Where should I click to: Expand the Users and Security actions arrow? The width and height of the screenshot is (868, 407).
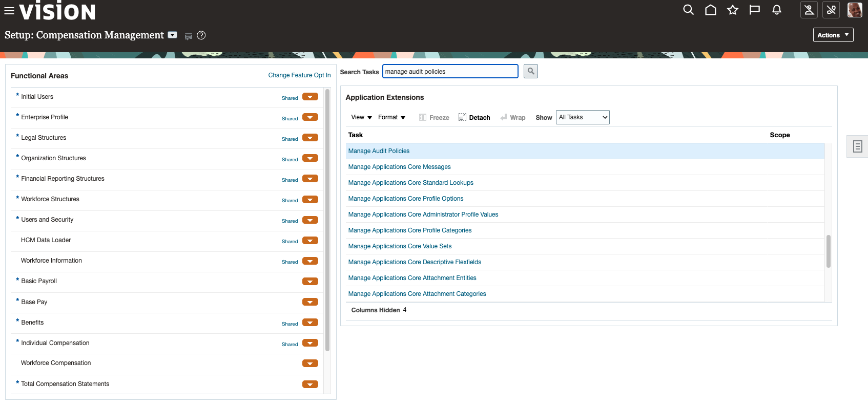(310, 220)
